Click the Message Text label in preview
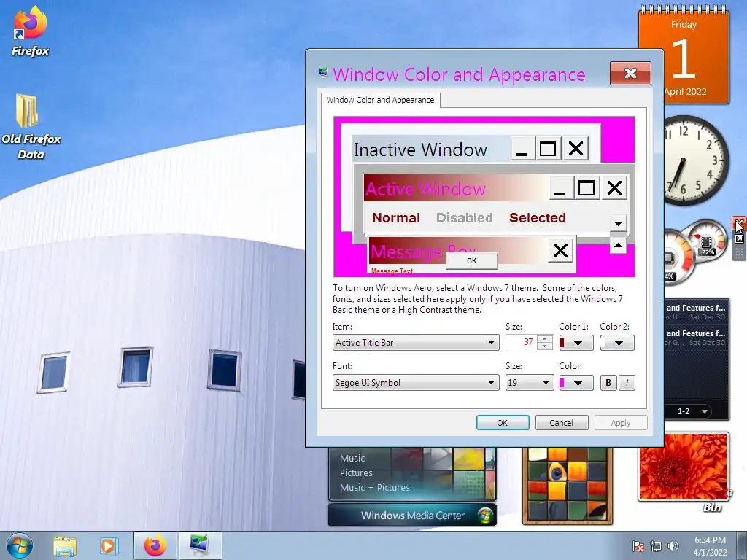 click(x=392, y=271)
